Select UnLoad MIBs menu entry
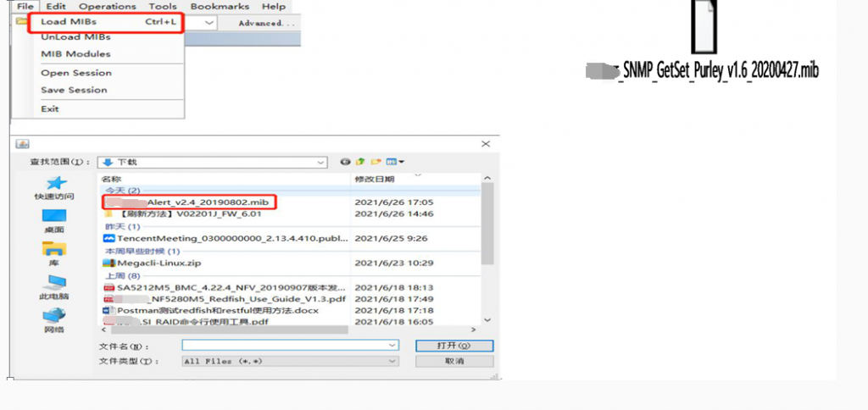The image size is (868, 410). point(75,37)
